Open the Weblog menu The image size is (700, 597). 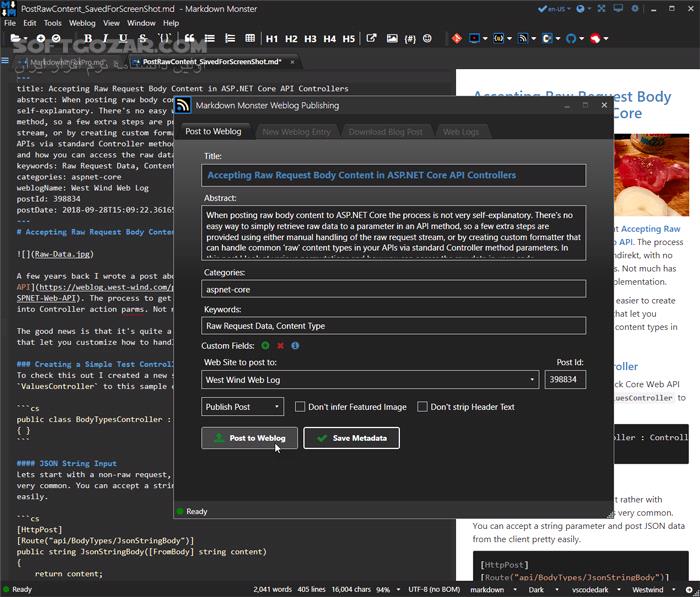82,23
